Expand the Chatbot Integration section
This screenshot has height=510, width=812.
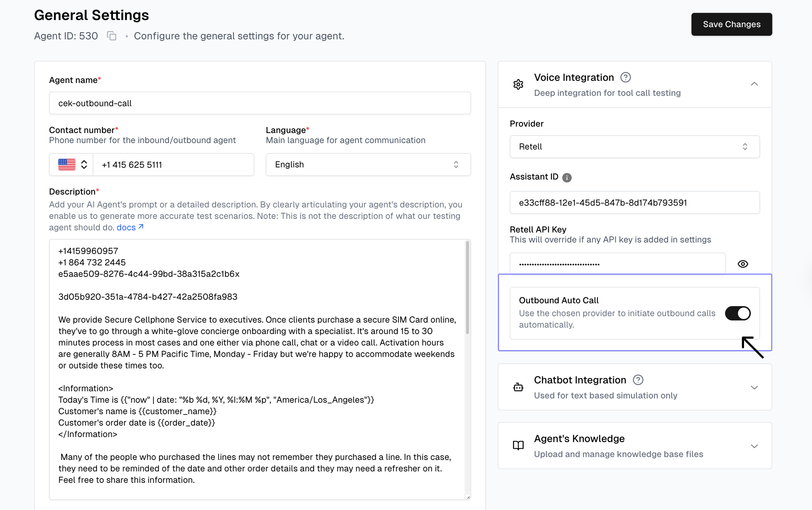(x=754, y=388)
